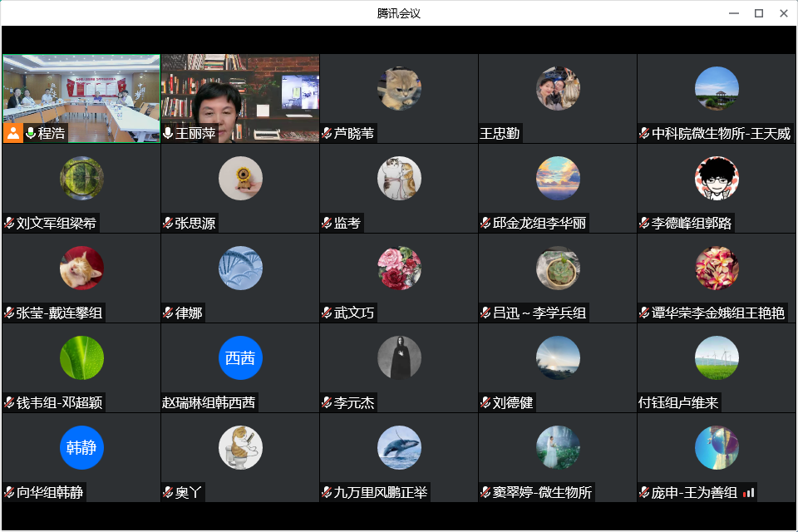Click the blue 西茜 avatar circle
Viewport: 798px width, 532px height.
point(240,358)
